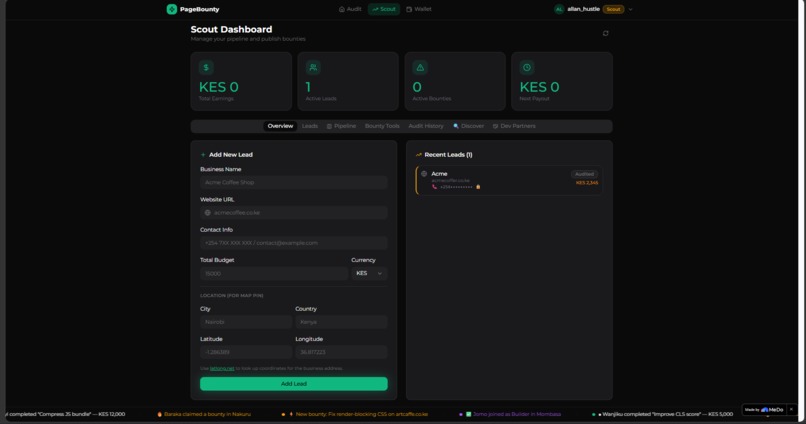Click the Audited status badge on Acme

click(x=584, y=174)
